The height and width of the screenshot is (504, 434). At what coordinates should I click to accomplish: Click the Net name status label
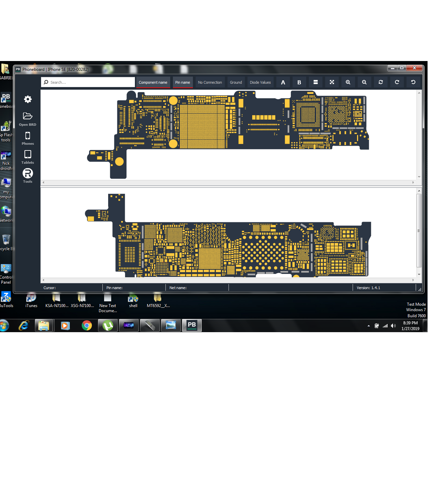click(x=178, y=288)
